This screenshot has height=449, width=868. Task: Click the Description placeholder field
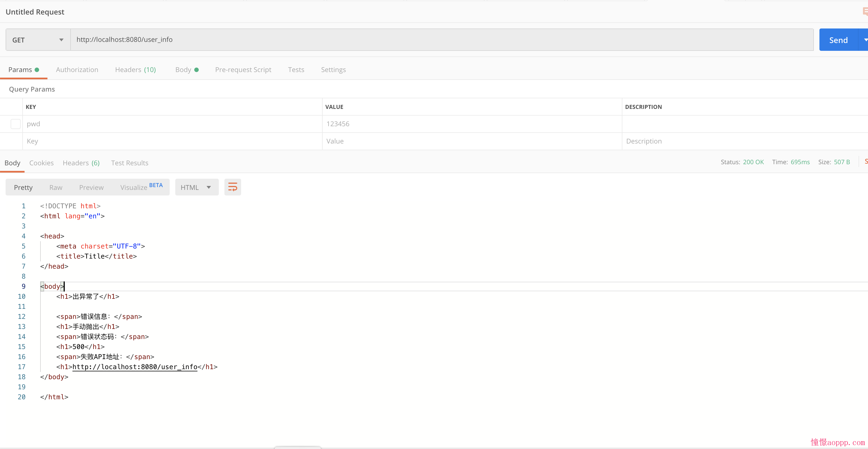pos(745,141)
